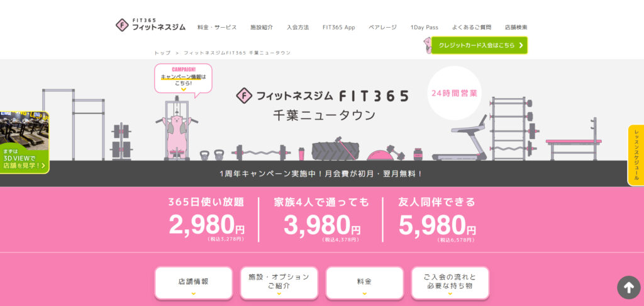Viewport: 644px width, 306px height.
Task: Click the mascot icon beside credit card button
Action: tap(427, 45)
